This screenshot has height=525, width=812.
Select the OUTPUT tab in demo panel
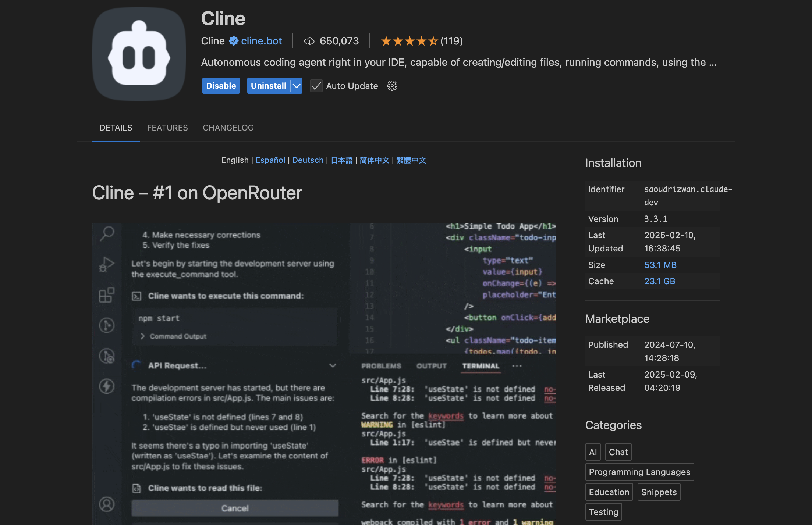(432, 366)
